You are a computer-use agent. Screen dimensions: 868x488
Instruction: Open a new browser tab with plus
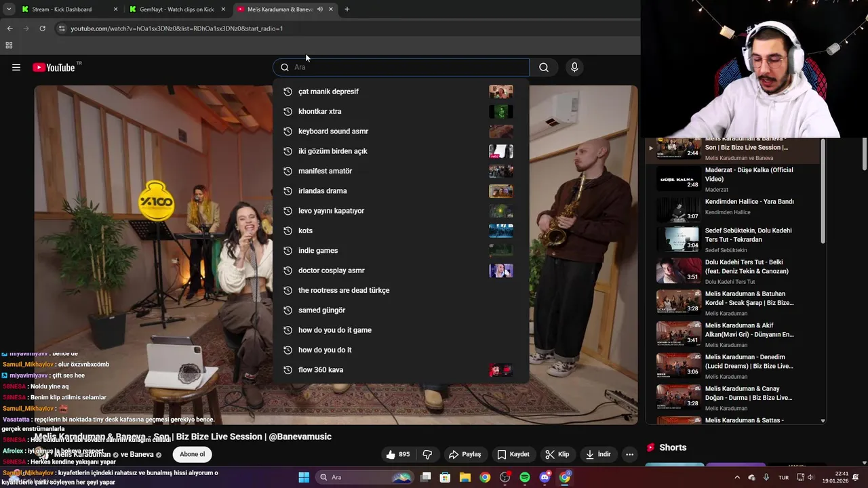(347, 9)
